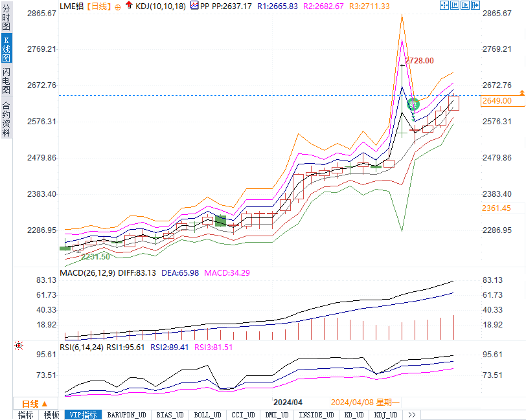The width and height of the screenshot is (526, 420).
Task: Click the LME铝 contract title
Action: [x=71, y=6]
